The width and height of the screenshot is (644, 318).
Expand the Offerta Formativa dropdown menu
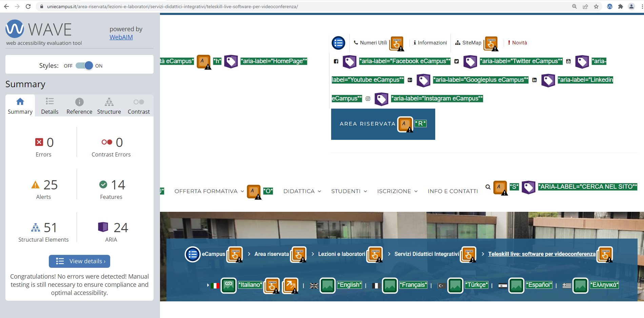pyautogui.click(x=209, y=191)
